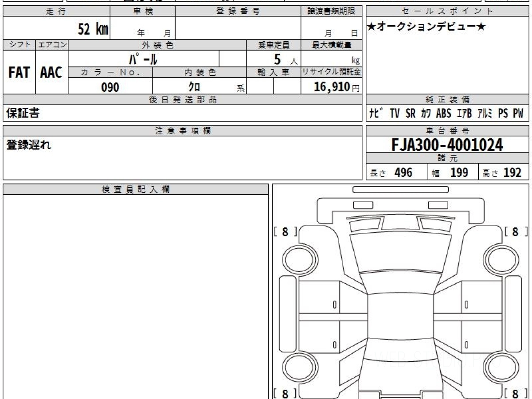Screen dimensions: 532x399
Task: Click the AAC air conditioner cell
Action: point(51,72)
